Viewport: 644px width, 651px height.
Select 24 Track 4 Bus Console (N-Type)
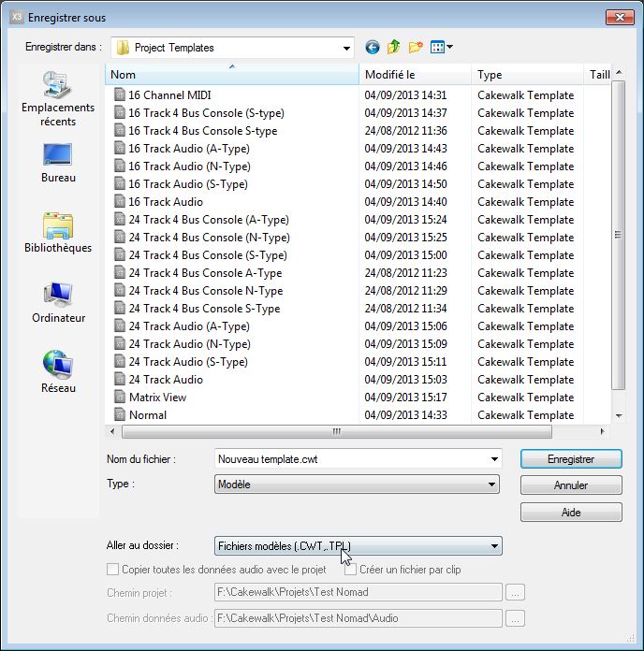(209, 237)
